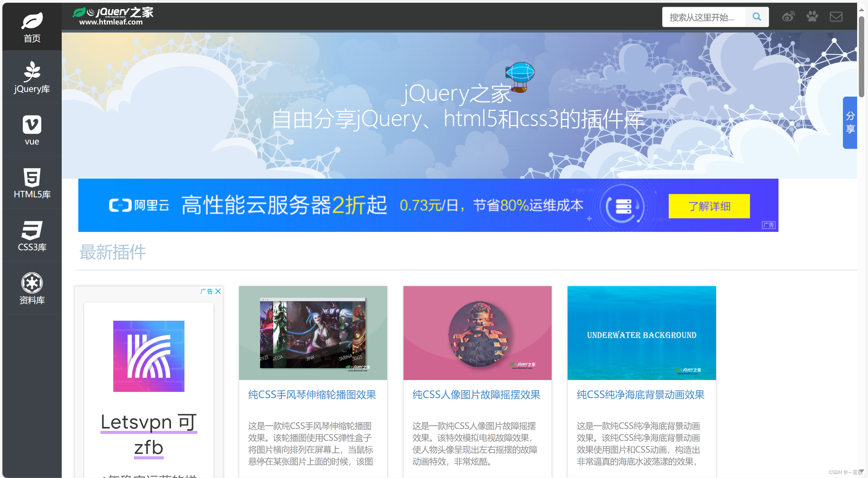Open the 资料库 sidebar section
The image size is (868, 478).
[x=32, y=288]
